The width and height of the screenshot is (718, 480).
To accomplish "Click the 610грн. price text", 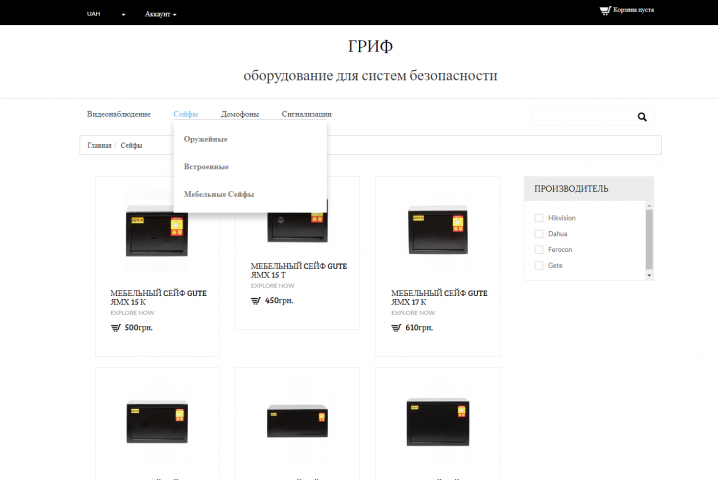I will 419,327.
